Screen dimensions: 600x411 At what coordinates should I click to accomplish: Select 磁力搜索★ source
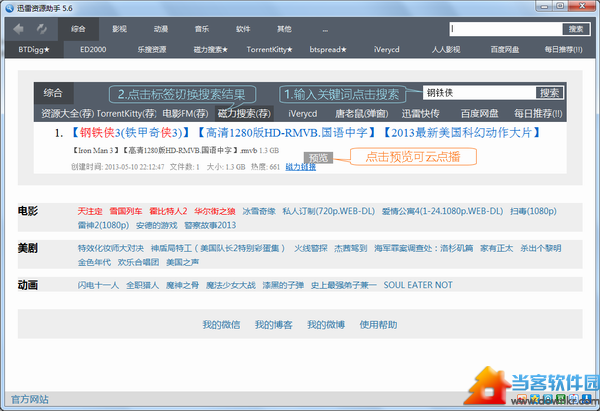(x=211, y=49)
